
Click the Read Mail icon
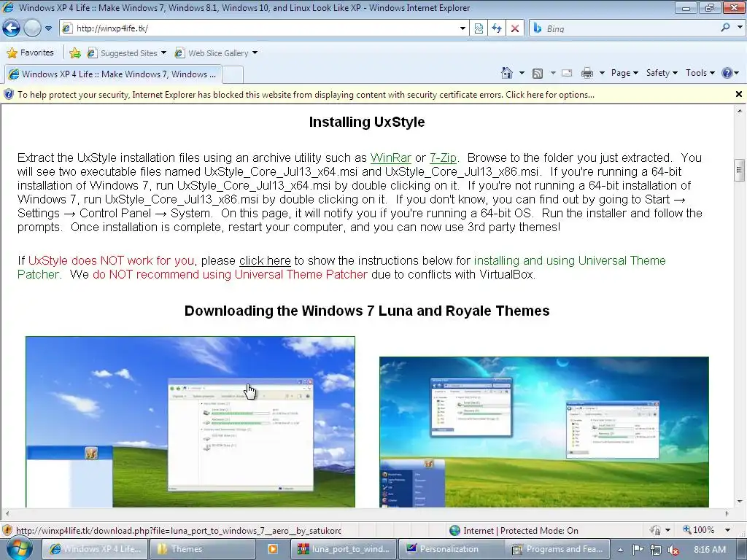pos(567,73)
